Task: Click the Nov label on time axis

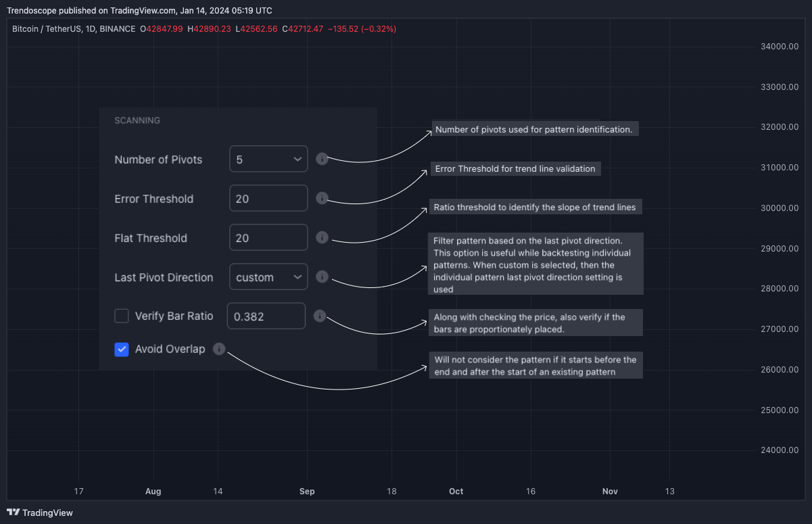Action: pyautogui.click(x=611, y=492)
